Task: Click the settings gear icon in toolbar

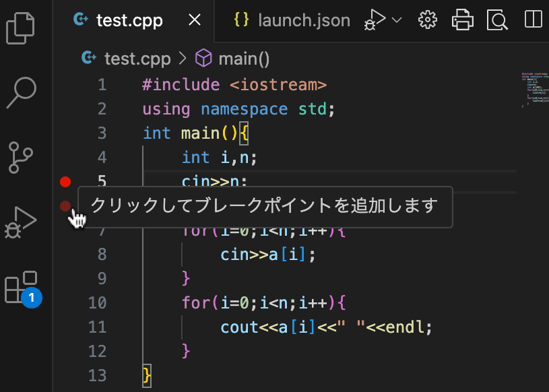Action: click(427, 20)
